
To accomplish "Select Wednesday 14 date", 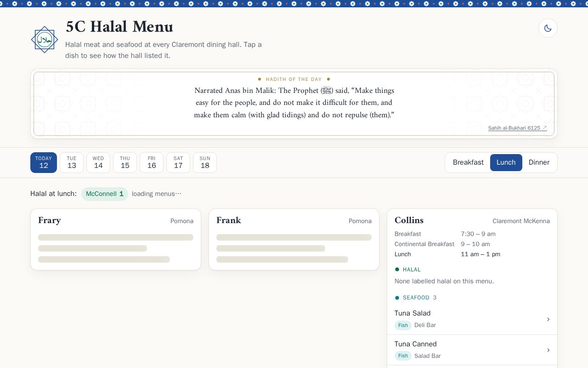I will [98, 162].
